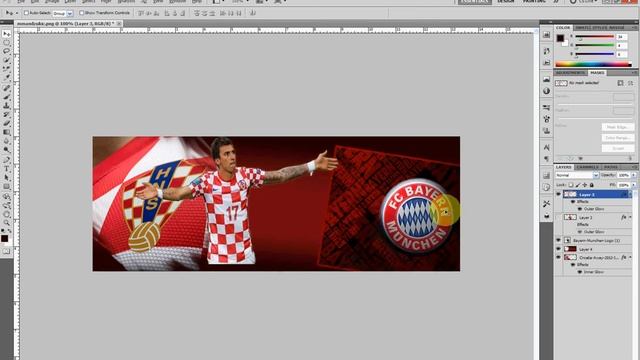
Task: Open the Character panel icon
Action: coord(547,147)
